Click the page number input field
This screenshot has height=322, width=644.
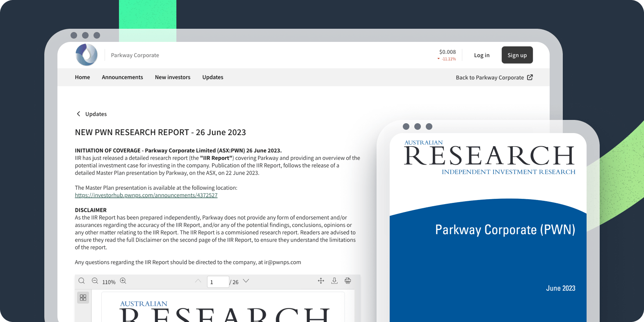tap(218, 282)
